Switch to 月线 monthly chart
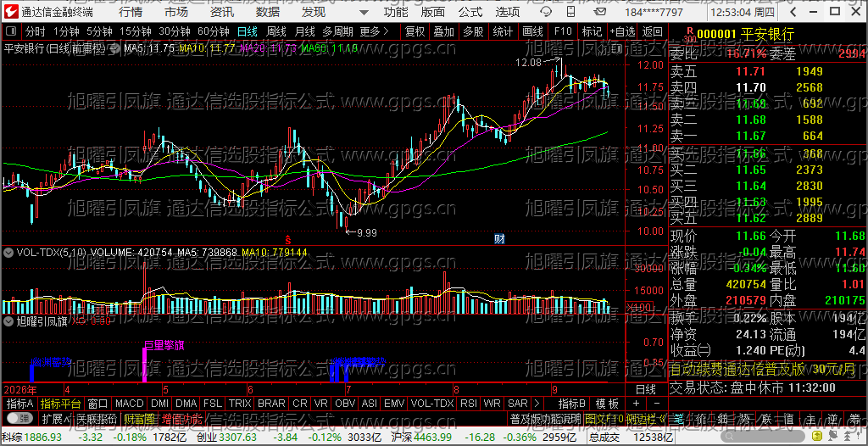 (x=304, y=31)
